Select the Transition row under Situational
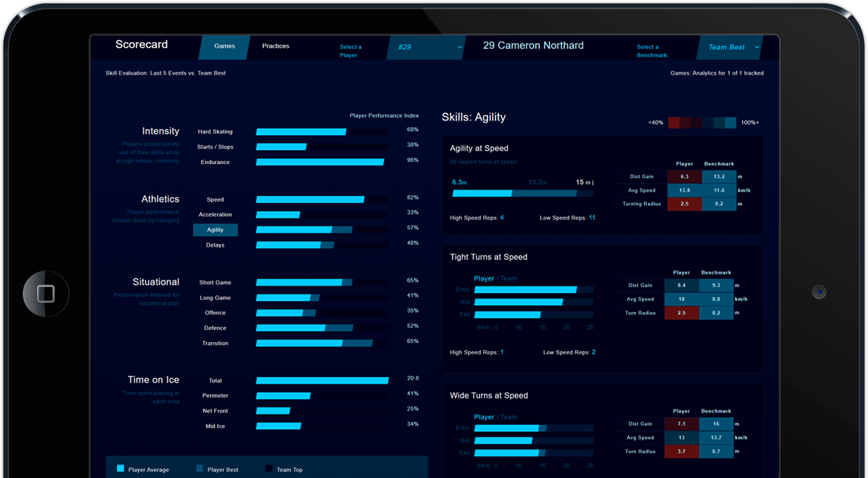868x478 pixels. point(215,343)
